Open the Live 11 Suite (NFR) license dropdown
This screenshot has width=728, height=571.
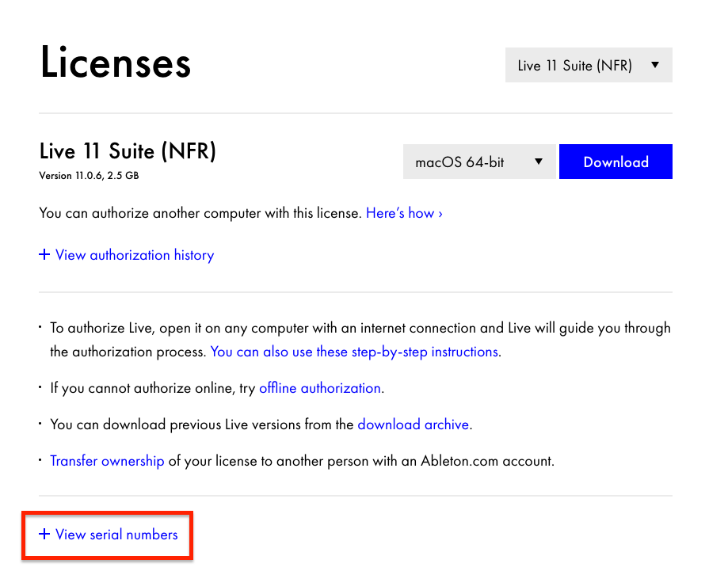588,66
